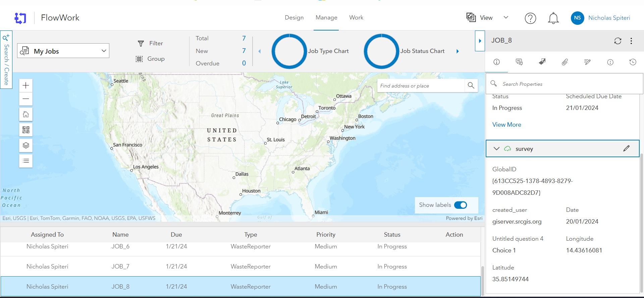
Task: Click the Powered by Esri link
Action: [464, 218]
